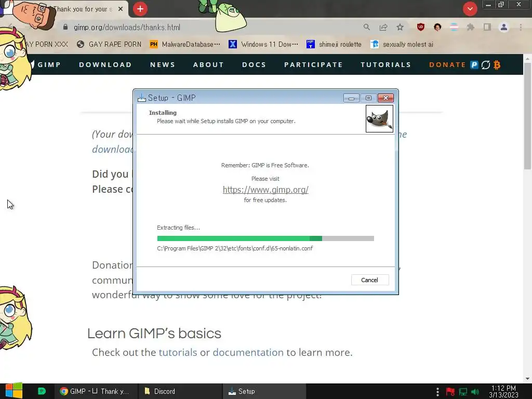The height and width of the screenshot is (399, 532).
Task: Click the orange DONATE link
Action: click(x=447, y=64)
